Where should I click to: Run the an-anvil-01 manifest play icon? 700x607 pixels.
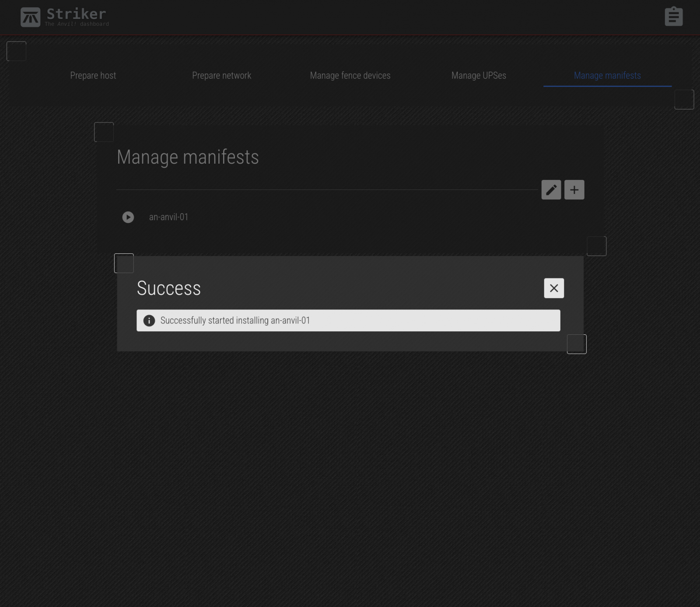click(x=128, y=217)
